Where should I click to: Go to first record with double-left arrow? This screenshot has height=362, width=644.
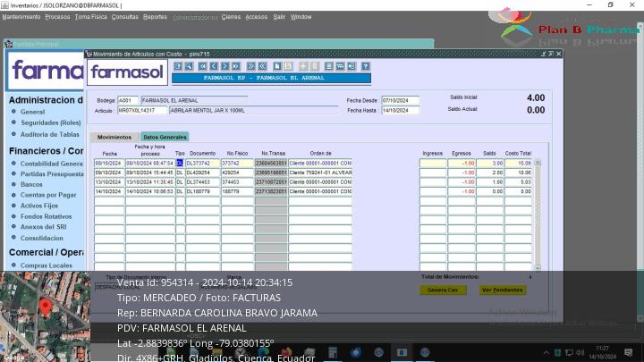(x=202, y=66)
